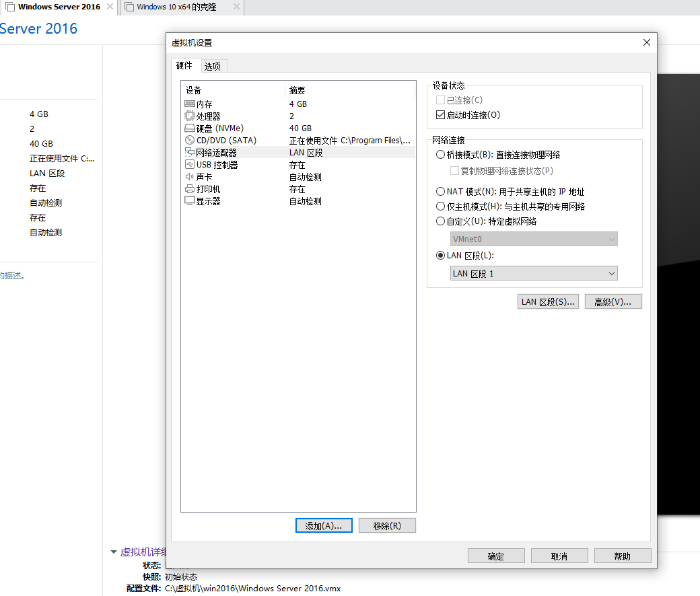
Task: Select the CD/DVD (SATA) device row
Action: tap(298, 141)
